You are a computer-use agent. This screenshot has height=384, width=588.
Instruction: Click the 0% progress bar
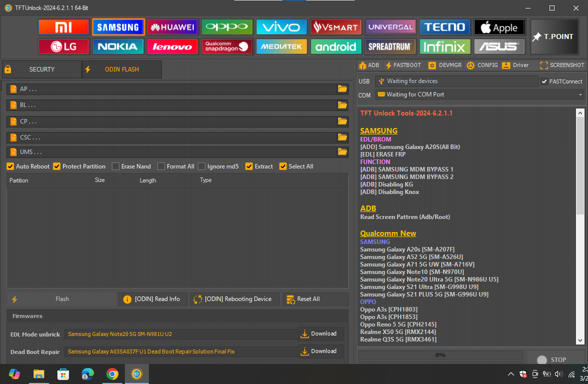tap(440, 355)
